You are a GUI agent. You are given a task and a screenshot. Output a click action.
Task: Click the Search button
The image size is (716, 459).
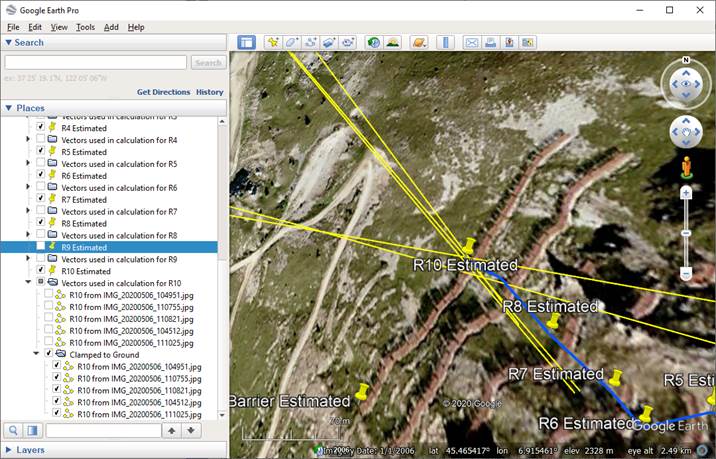tap(209, 63)
